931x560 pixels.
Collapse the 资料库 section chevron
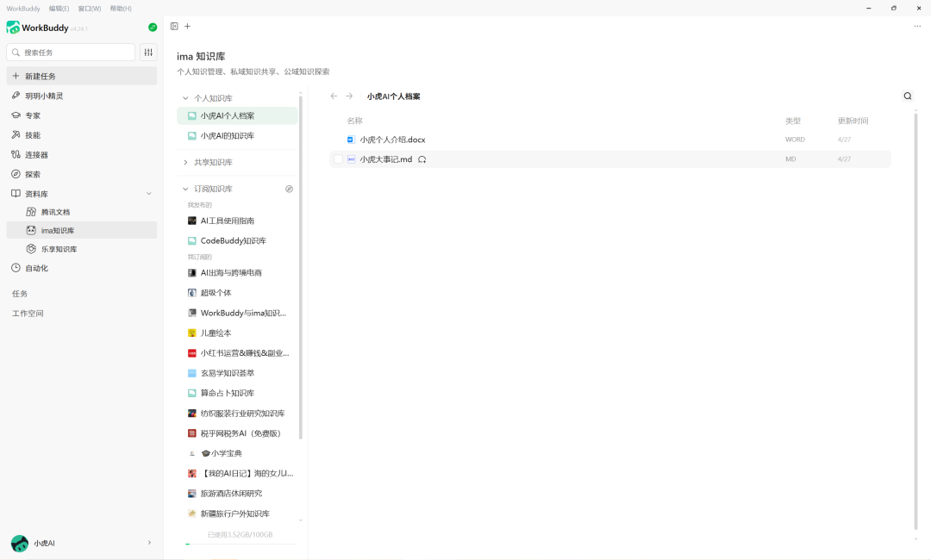pos(149,193)
